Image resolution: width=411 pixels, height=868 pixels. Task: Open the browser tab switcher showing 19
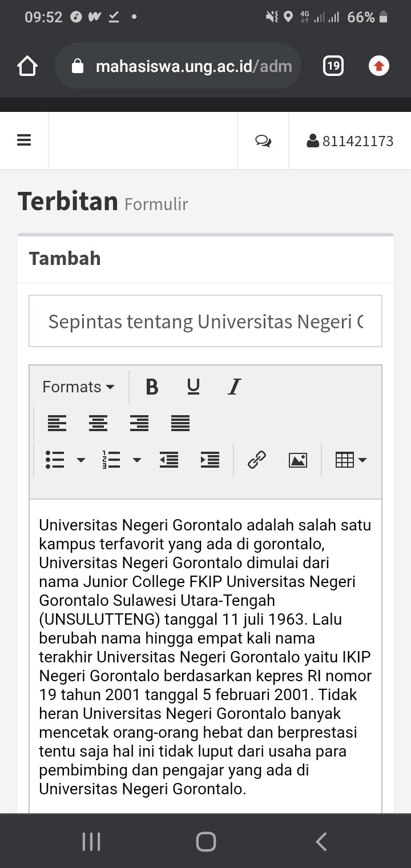click(333, 66)
